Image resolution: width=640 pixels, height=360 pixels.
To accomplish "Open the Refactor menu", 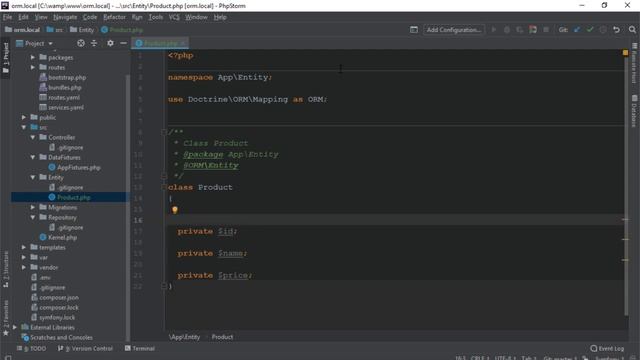I will point(114,17).
